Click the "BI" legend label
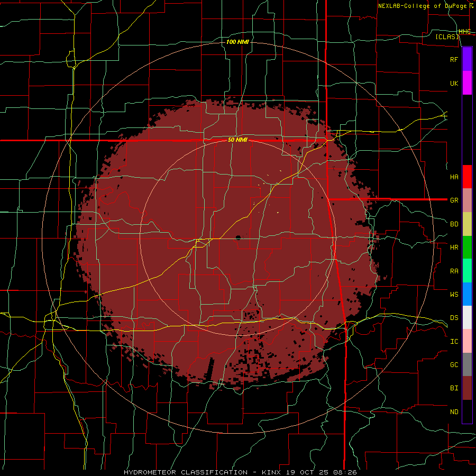The width and height of the screenshot is (476, 476). [454, 388]
